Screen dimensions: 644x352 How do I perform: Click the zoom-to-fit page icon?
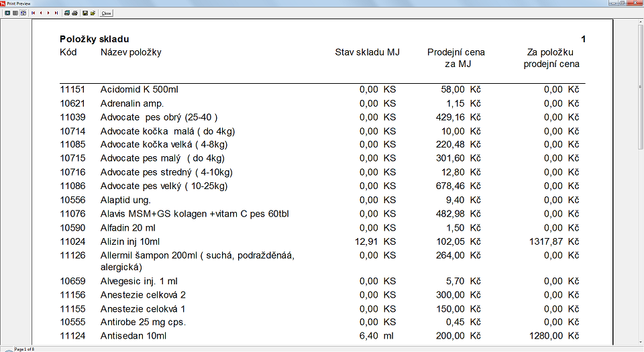(x=7, y=13)
